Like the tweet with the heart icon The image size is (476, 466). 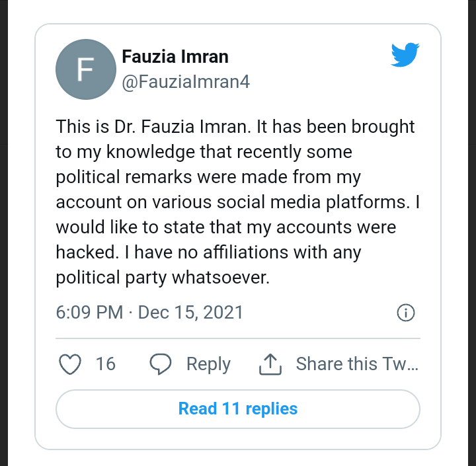[x=70, y=364]
